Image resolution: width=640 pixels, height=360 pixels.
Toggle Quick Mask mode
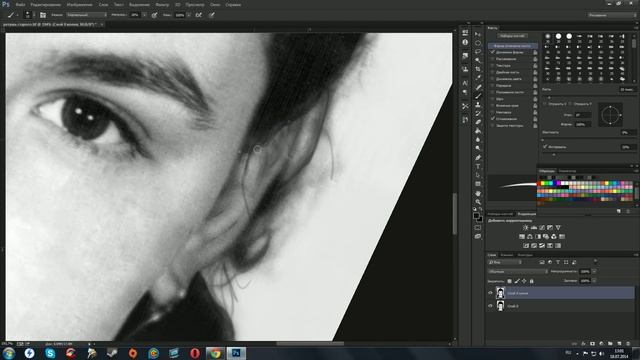[478, 227]
